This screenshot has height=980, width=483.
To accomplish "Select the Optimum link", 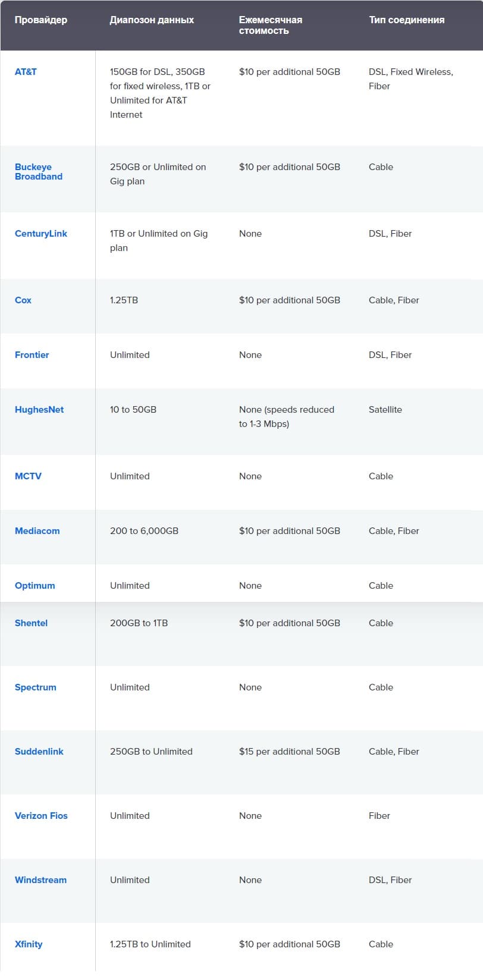I will click(35, 585).
